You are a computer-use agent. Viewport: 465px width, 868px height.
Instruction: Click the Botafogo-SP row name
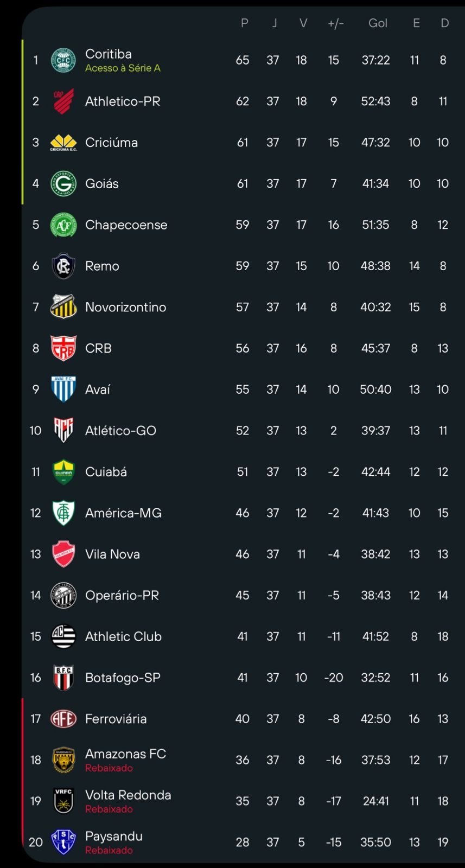pos(123,678)
